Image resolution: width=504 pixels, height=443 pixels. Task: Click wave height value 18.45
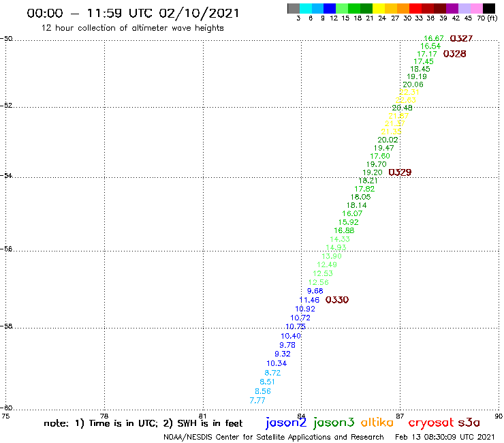(420, 69)
